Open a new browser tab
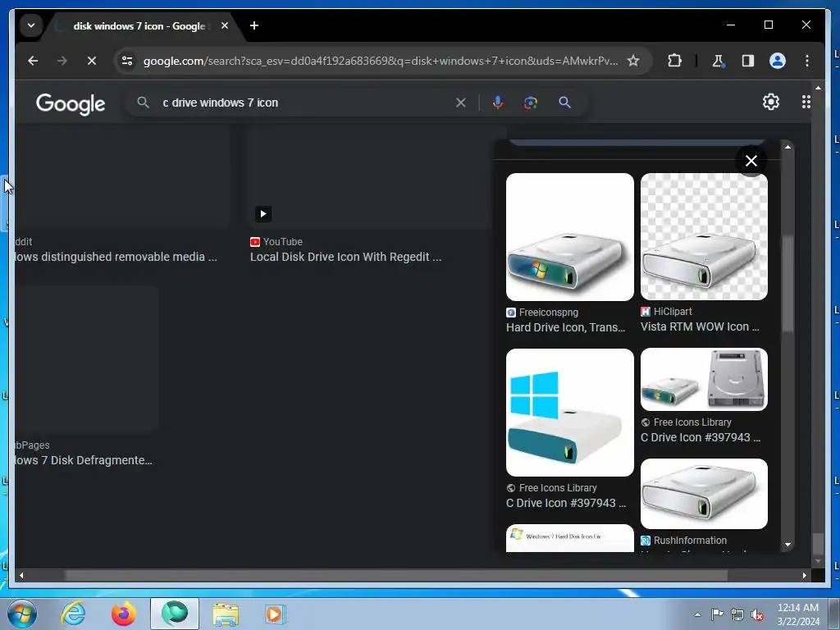 click(254, 25)
